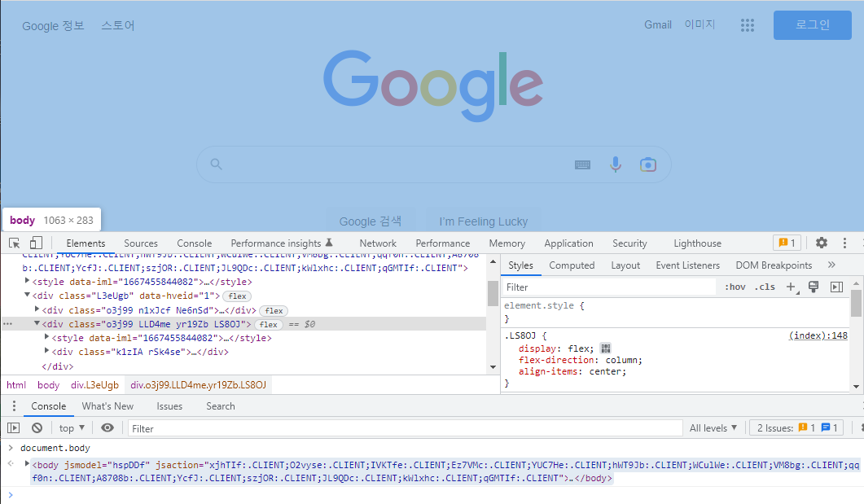Open the Lighthouse tab
Screen dimensions: 864x504
tap(697, 243)
